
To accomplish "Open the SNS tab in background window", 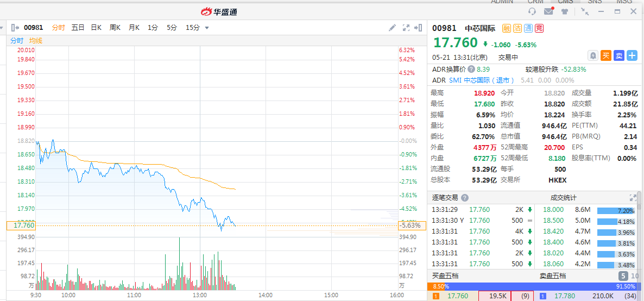I will point(595,2).
